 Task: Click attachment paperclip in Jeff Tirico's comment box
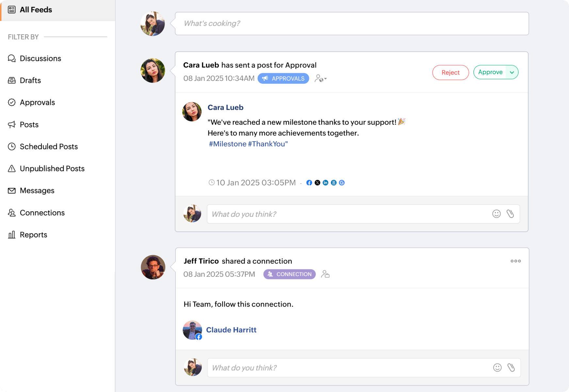511,368
